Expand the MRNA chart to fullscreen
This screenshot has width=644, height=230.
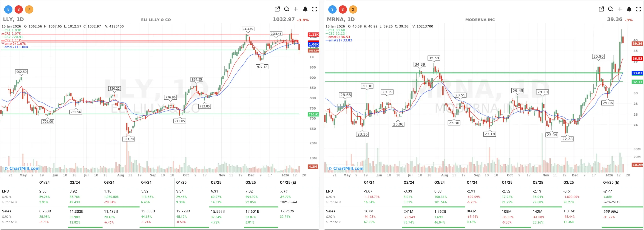(638, 9)
